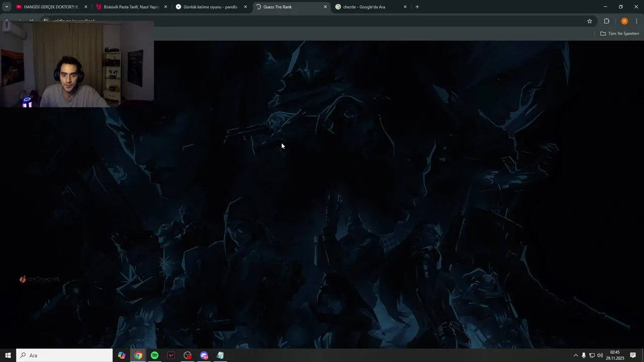Launch Copilot from the taskbar

click(122, 355)
